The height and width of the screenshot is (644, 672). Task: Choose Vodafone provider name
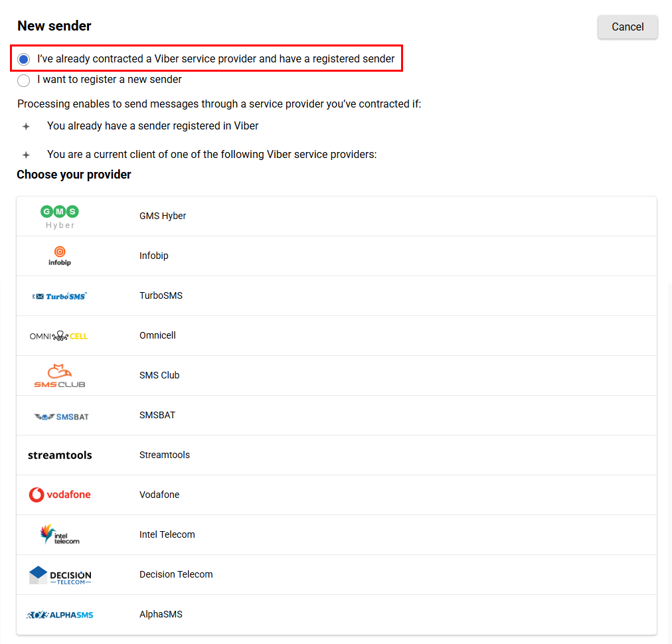(x=159, y=495)
